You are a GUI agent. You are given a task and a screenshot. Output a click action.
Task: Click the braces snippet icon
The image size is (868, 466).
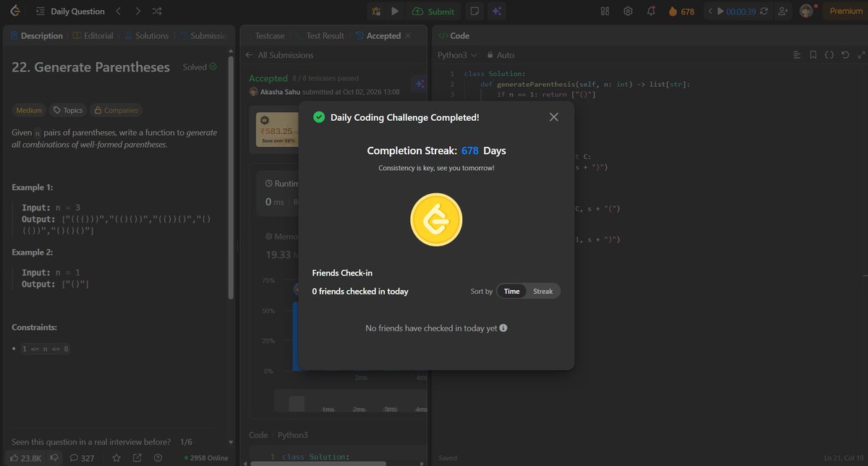click(829, 55)
